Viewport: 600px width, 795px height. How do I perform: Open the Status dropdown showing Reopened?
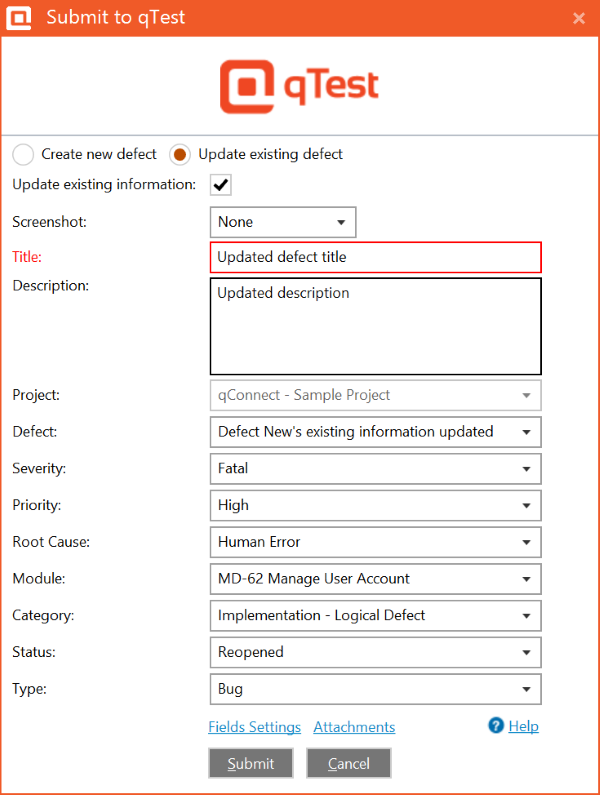tap(376, 653)
